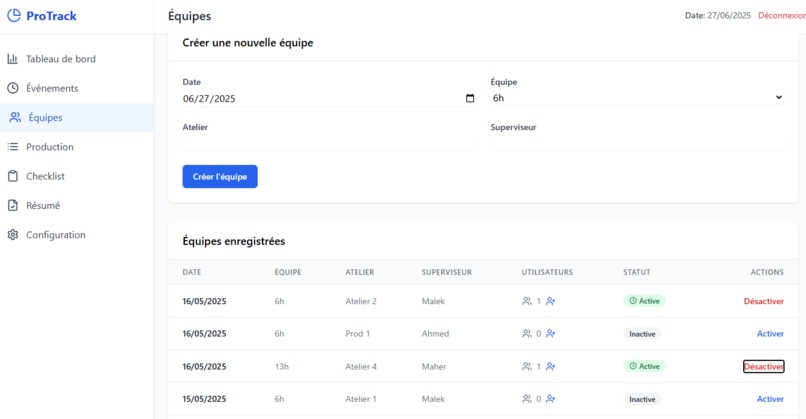This screenshot has height=419, width=806.
Task: Click the Checklist clipboard icon
Action: (x=13, y=176)
